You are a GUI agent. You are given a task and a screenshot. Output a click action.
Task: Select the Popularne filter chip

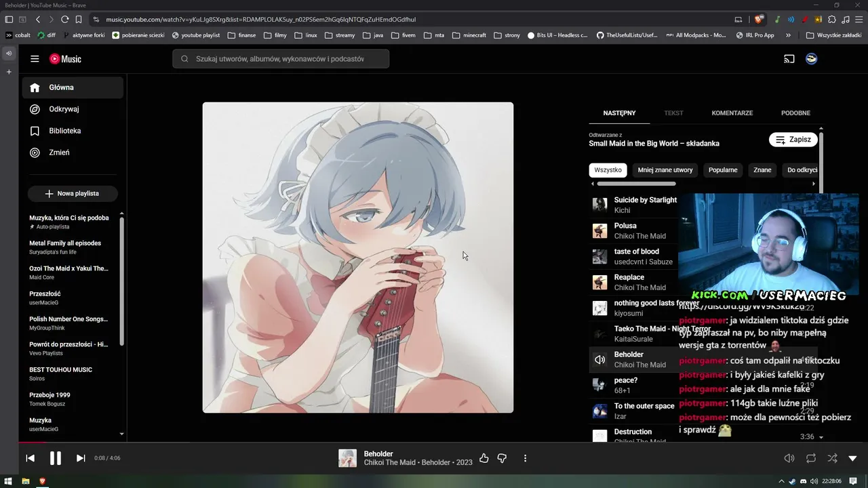coord(723,170)
